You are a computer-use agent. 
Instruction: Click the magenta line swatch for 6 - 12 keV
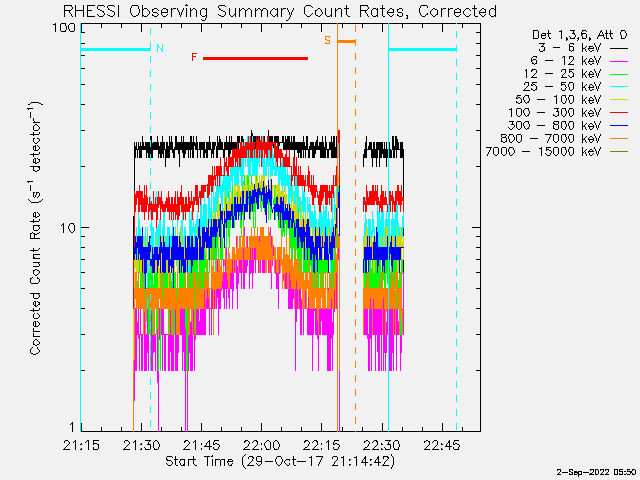(x=619, y=62)
